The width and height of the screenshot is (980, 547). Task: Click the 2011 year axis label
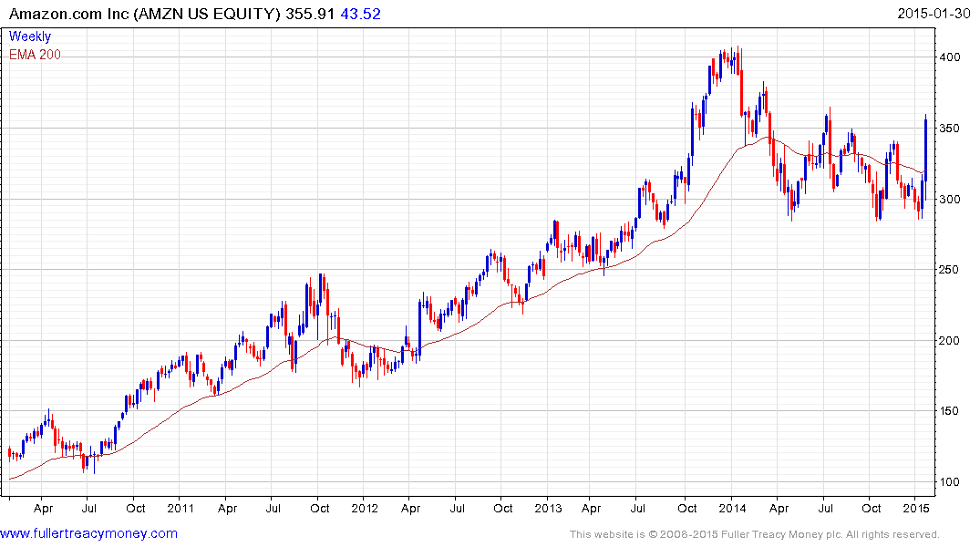[x=181, y=508]
